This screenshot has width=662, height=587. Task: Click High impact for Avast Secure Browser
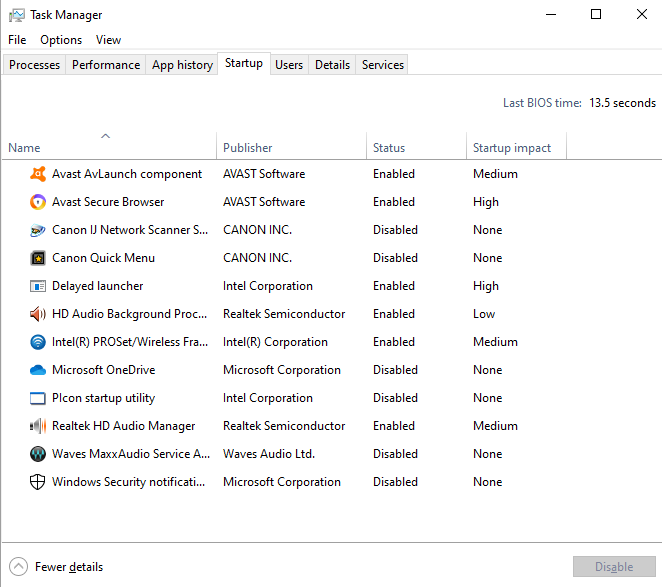coord(486,202)
